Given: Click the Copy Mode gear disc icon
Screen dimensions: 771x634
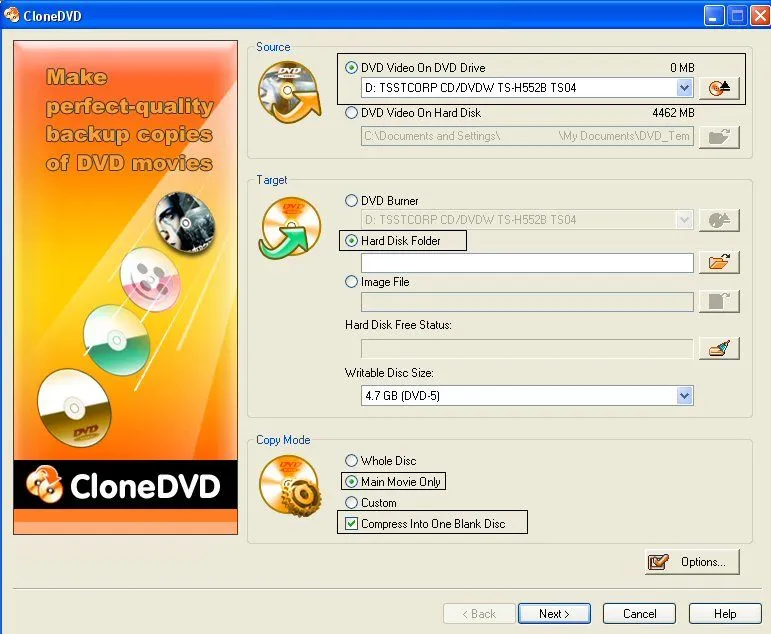Looking at the screenshot, I should [x=289, y=484].
